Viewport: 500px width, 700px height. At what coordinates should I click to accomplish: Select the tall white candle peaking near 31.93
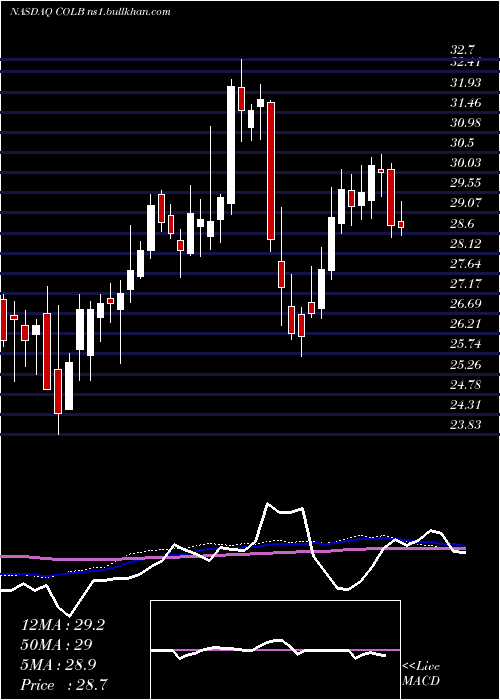pos(231,145)
